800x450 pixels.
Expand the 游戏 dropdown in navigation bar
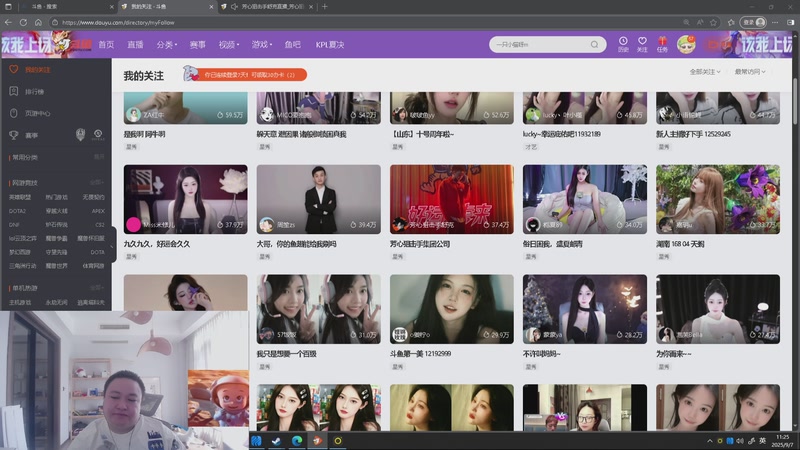pyautogui.click(x=261, y=45)
